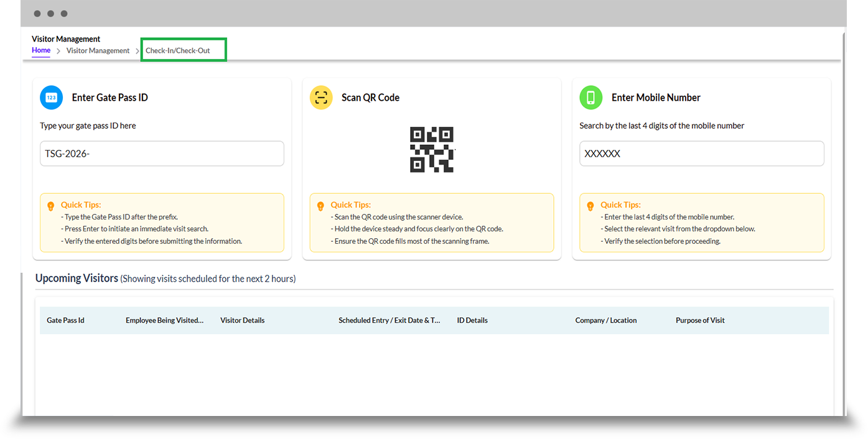Focus the mobile number search field

pyautogui.click(x=701, y=154)
